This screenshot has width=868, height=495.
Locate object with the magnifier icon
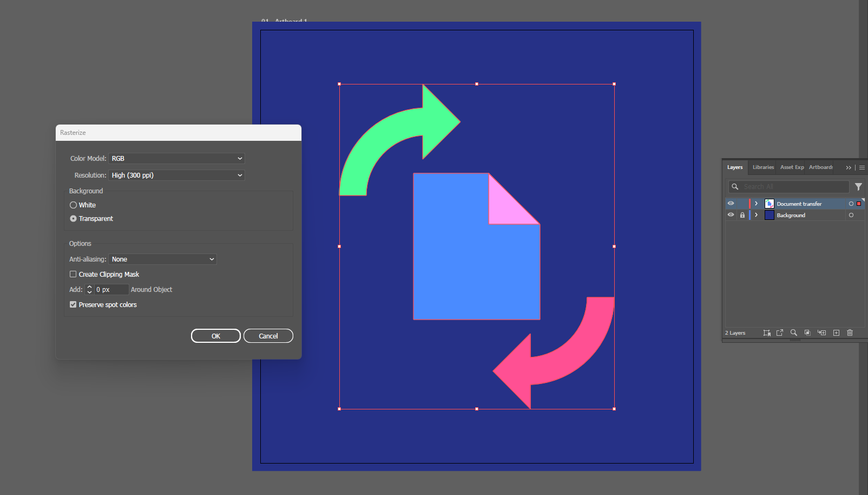click(x=794, y=333)
